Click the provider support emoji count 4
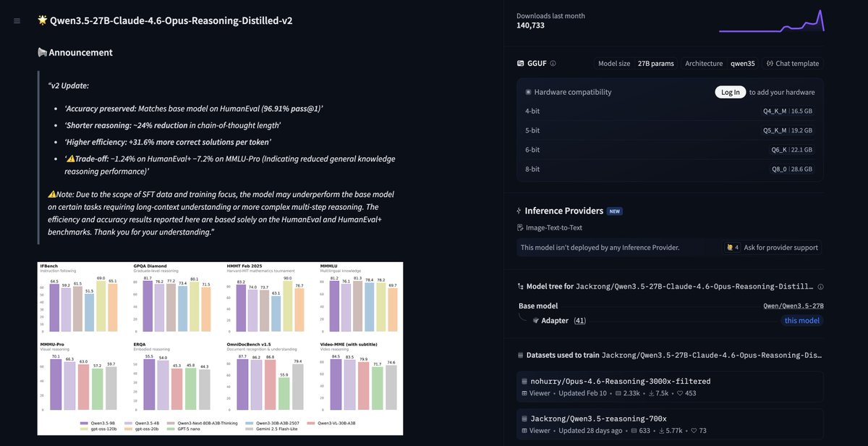This screenshot has height=446, width=868. coord(731,248)
